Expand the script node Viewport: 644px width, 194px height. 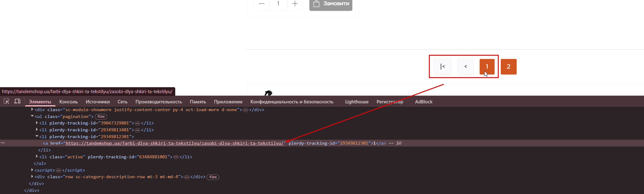coord(32,170)
